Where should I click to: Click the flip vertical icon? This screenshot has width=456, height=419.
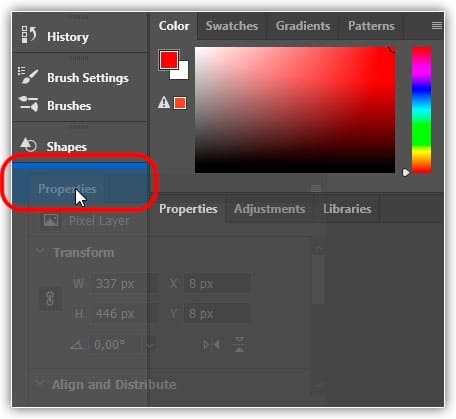[x=239, y=344]
